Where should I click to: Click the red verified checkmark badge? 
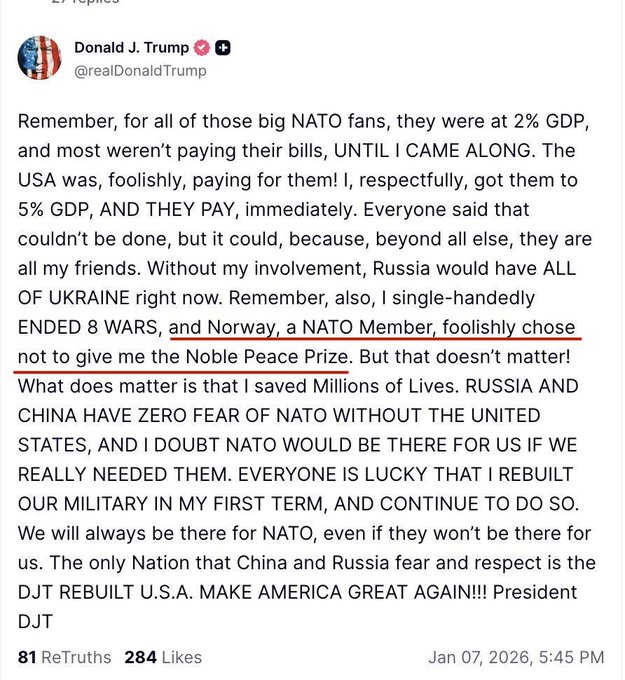(x=200, y=47)
